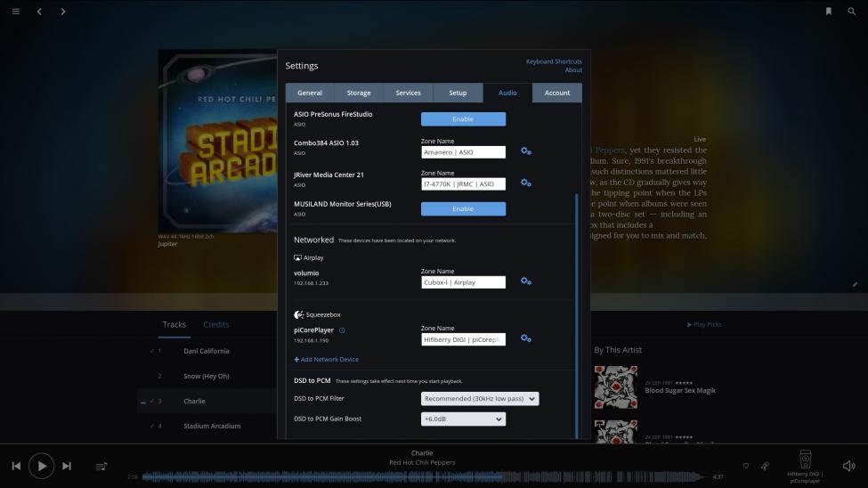868x488 pixels.
Task: Click Add Network Device
Action: [326, 360]
